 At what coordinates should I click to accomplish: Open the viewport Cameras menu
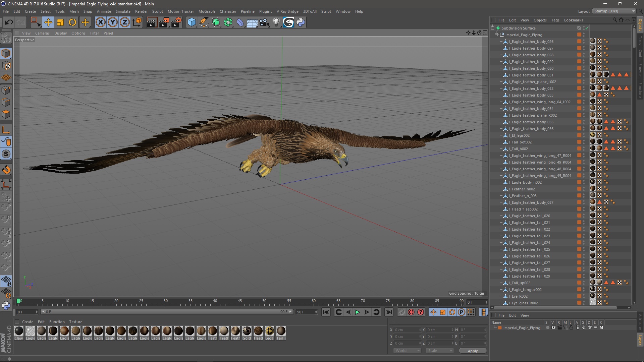point(42,33)
